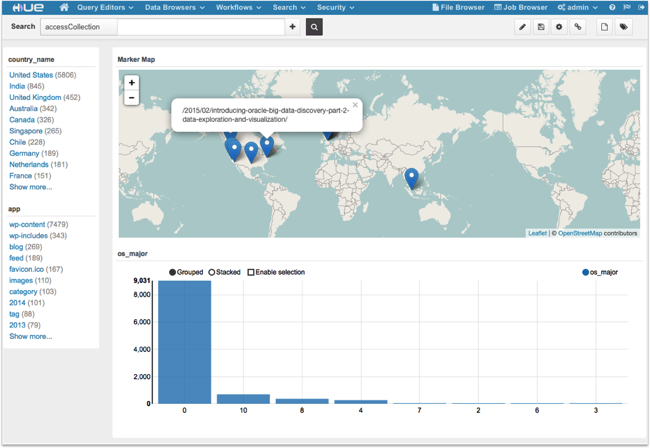Open the Query Editors dropdown
650x448 pixels.
pos(105,7)
